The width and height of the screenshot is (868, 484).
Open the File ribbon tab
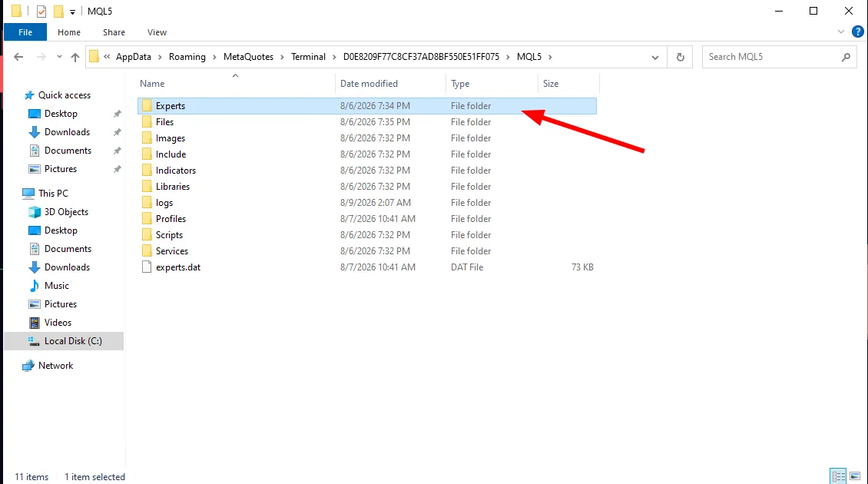(25, 32)
